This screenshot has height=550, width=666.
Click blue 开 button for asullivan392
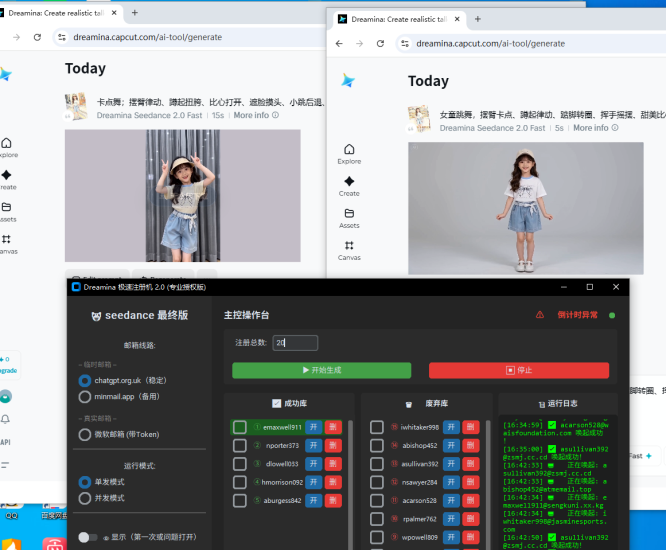click(x=451, y=464)
